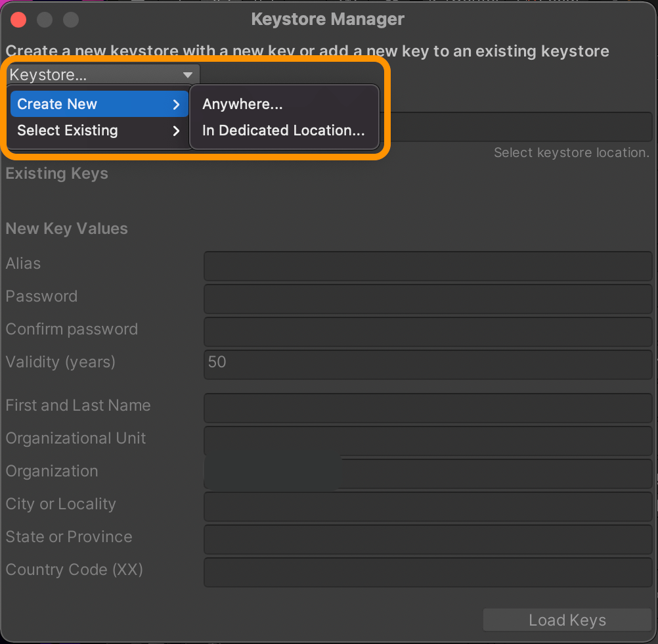This screenshot has width=658, height=644.
Task: Select the Validity years field showing 50
Action: (x=427, y=364)
